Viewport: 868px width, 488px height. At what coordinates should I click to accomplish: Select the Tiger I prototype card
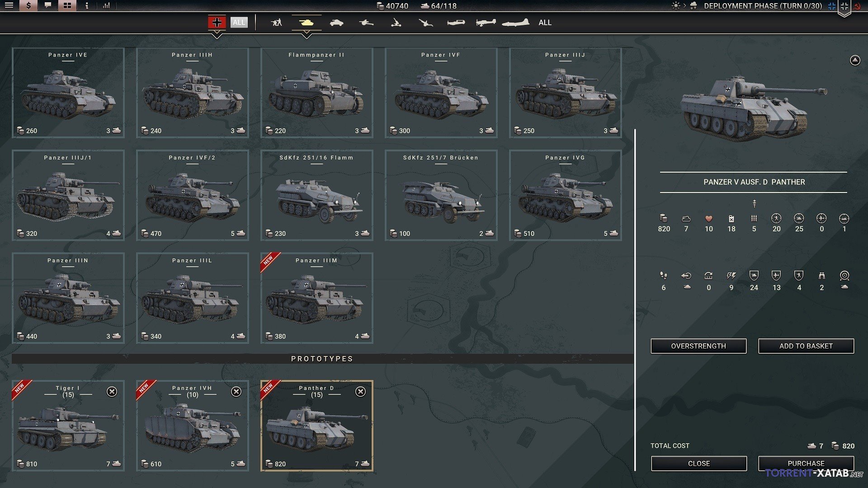[68, 426]
